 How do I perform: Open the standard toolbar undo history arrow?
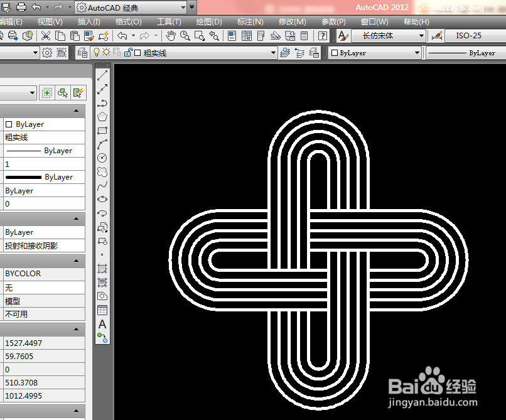tap(133, 36)
